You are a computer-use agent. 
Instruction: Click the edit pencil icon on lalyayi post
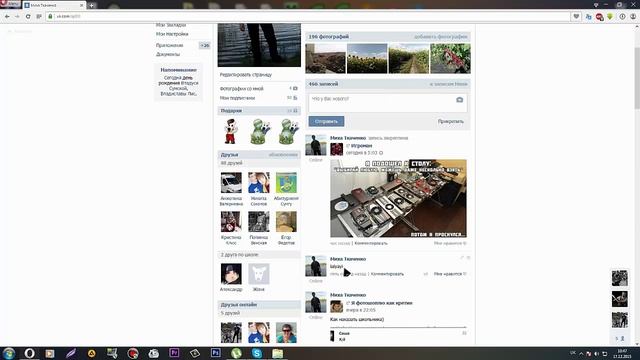click(x=462, y=258)
